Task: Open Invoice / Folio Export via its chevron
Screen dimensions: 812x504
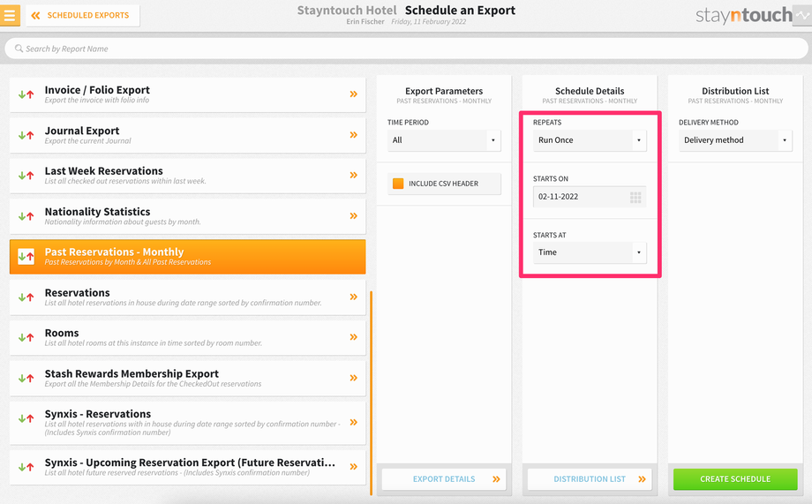Action: point(354,94)
